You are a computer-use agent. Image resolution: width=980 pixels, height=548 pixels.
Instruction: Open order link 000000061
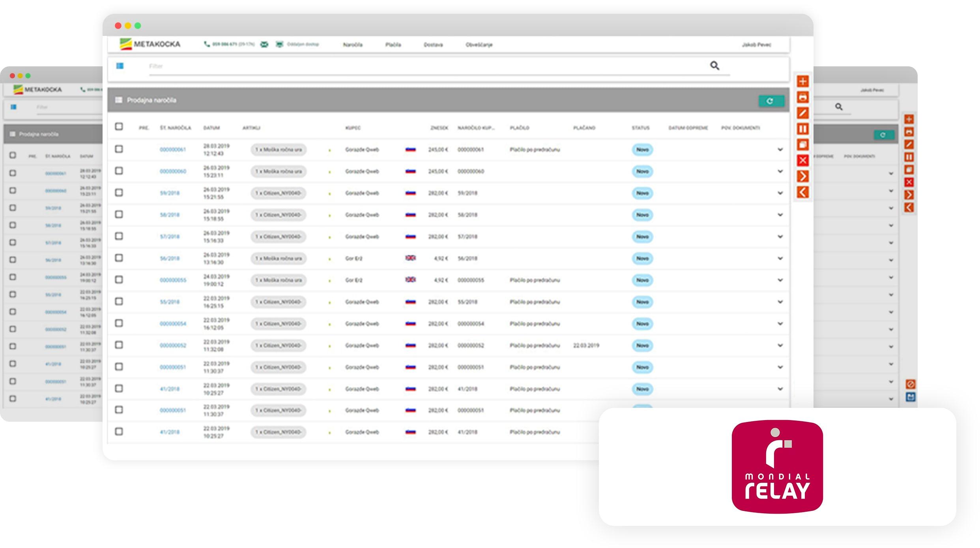[x=172, y=150]
